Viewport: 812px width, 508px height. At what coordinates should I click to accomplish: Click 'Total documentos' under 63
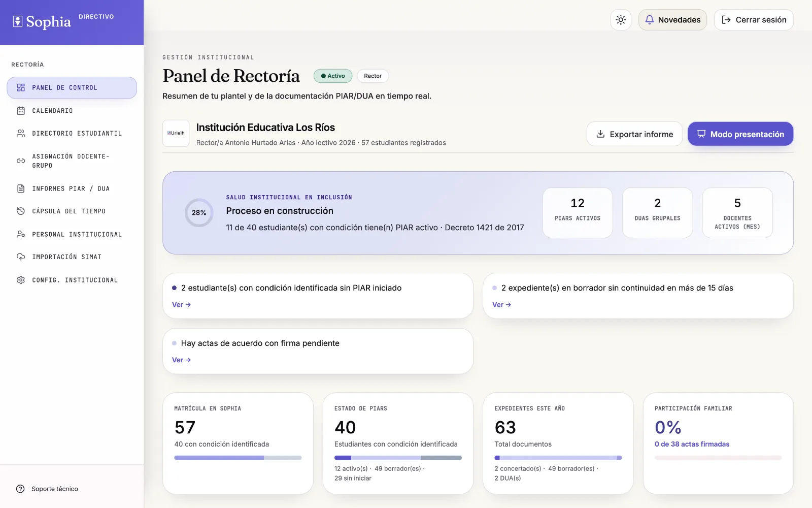(x=523, y=444)
